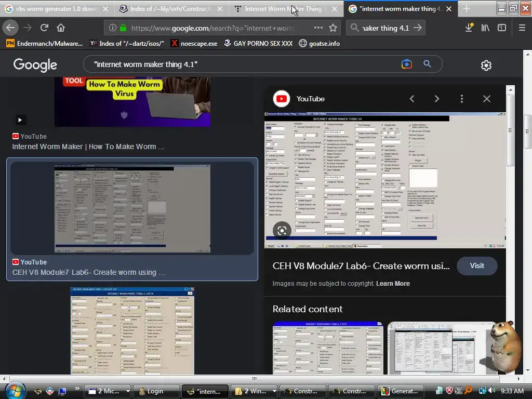Open the Login taskbar button
This screenshot has width=532, height=399.
tap(156, 391)
